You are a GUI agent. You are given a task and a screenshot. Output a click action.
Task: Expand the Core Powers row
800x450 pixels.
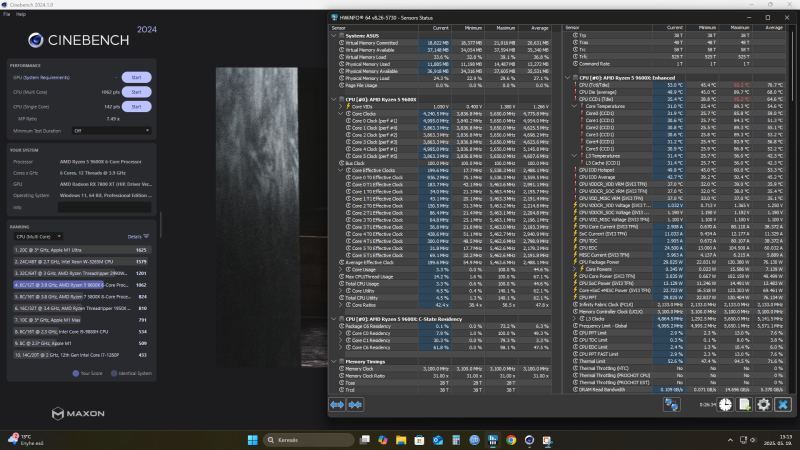coord(574,269)
